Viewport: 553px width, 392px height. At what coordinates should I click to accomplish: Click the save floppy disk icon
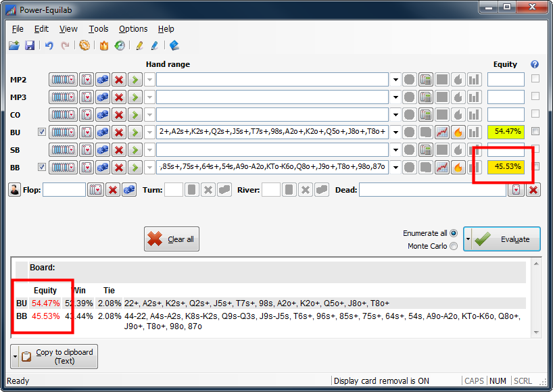[30, 45]
